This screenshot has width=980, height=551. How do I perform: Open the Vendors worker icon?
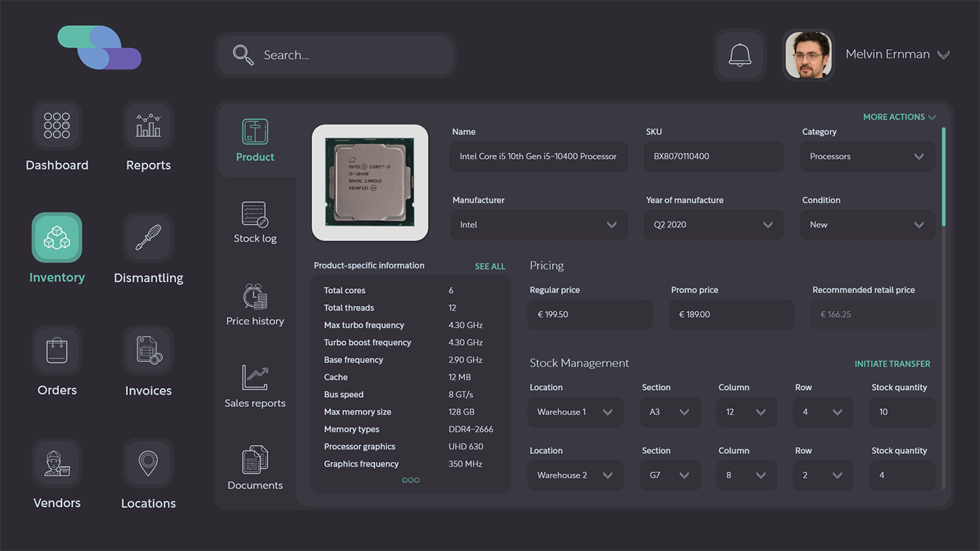click(57, 463)
